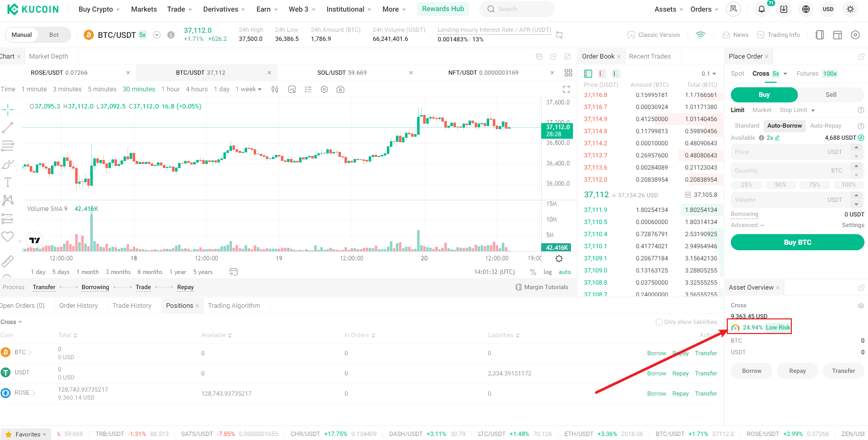Toggle log scale on chart

click(x=548, y=272)
